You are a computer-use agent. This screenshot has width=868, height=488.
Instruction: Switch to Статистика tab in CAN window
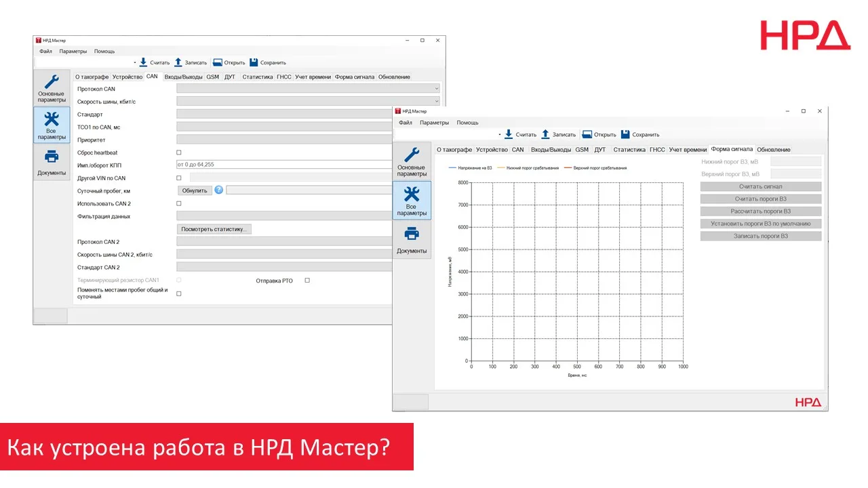click(258, 77)
